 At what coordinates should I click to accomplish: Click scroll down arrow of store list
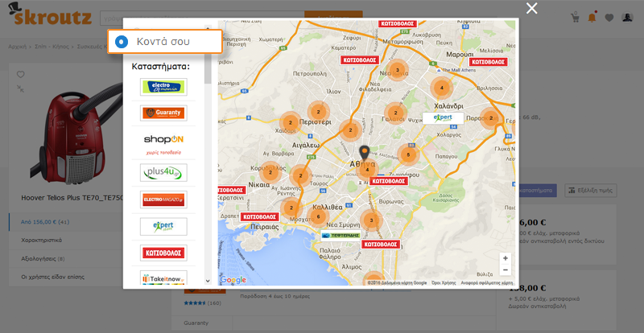[x=208, y=282]
